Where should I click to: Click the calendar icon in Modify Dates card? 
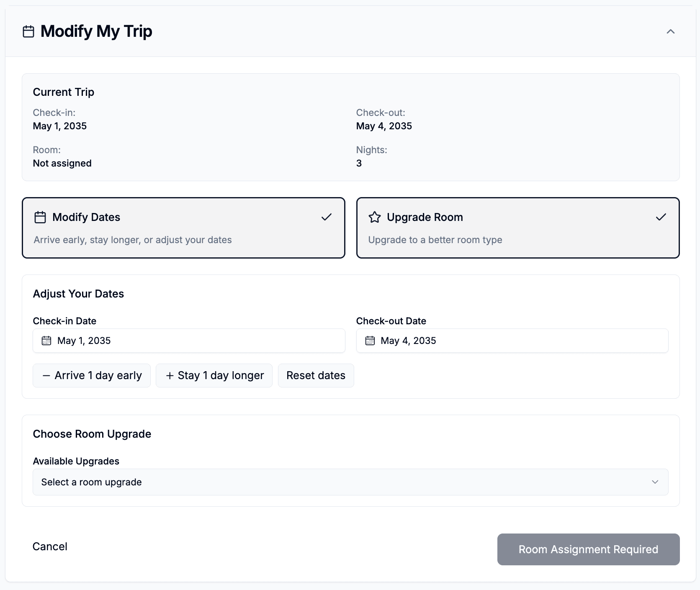pyautogui.click(x=40, y=217)
